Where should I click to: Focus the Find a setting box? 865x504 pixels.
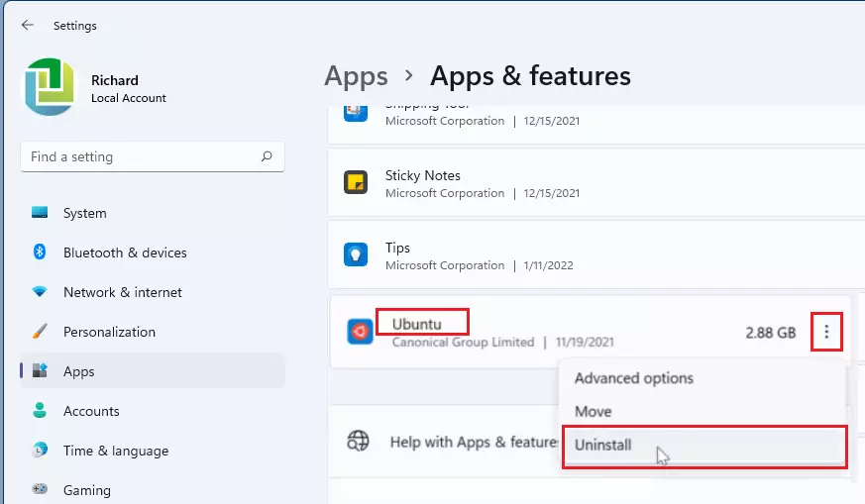[153, 156]
